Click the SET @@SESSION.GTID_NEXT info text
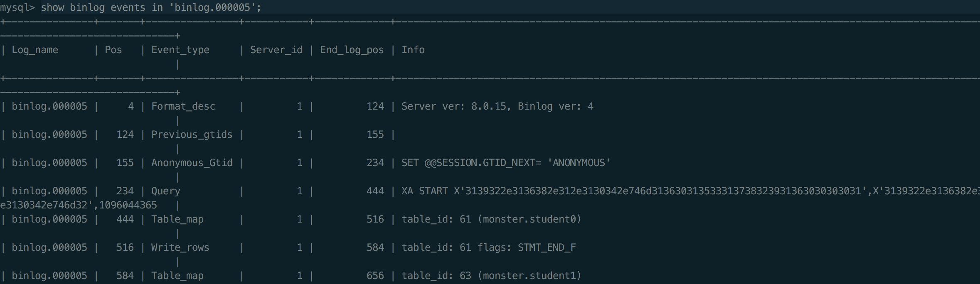The width and height of the screenshot is (980, 284). point(505,163)
